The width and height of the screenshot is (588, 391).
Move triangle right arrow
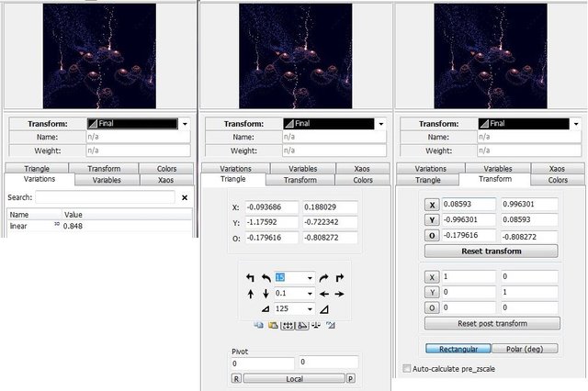click(340, 294)
